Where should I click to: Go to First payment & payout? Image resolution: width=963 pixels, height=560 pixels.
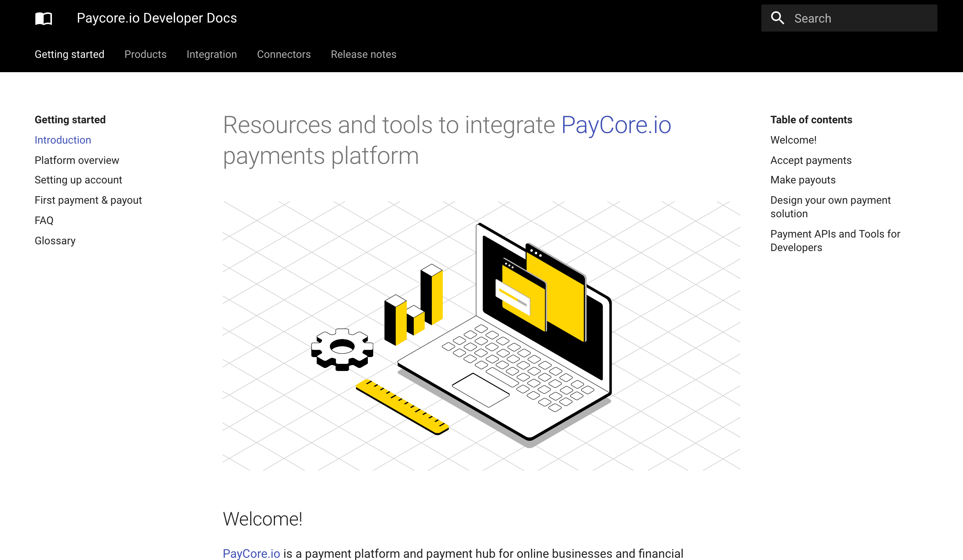[x=88, y=200]
